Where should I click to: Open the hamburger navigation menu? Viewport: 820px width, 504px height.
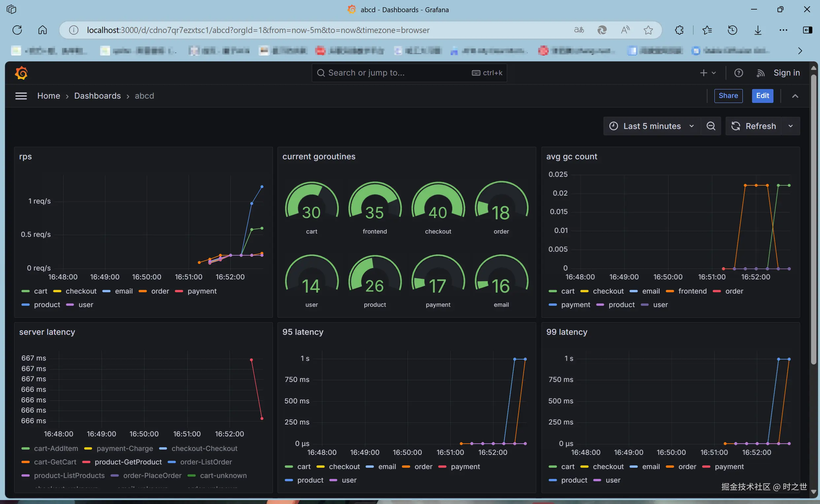click(x=21, y=96)
